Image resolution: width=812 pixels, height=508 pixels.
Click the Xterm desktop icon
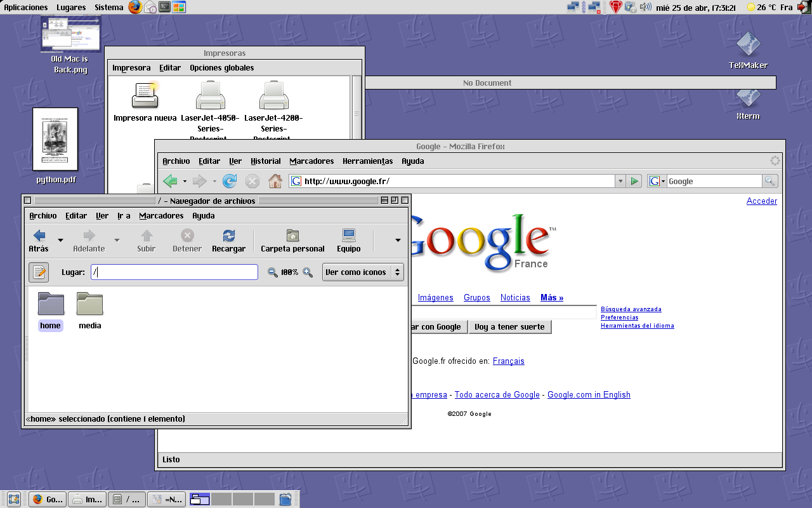pos(748,97)
